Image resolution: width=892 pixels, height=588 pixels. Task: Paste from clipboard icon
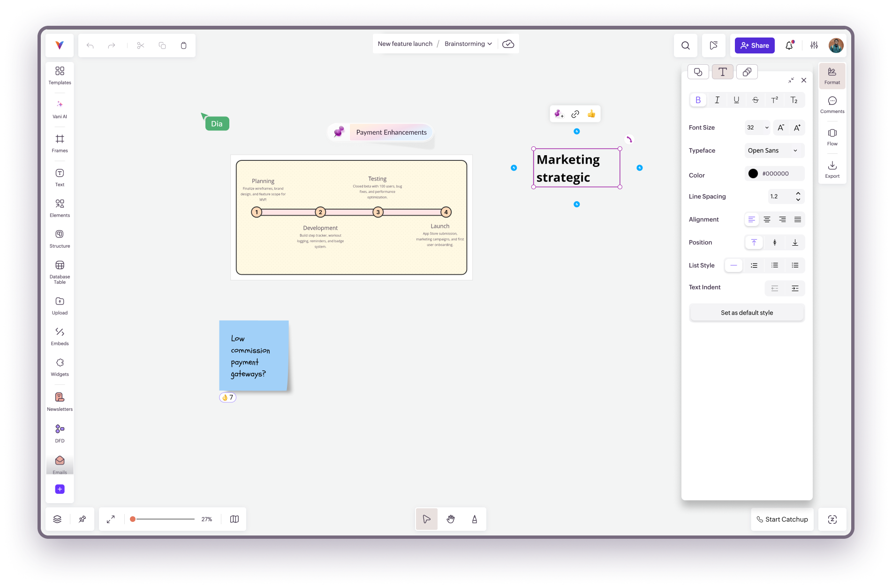184,45
